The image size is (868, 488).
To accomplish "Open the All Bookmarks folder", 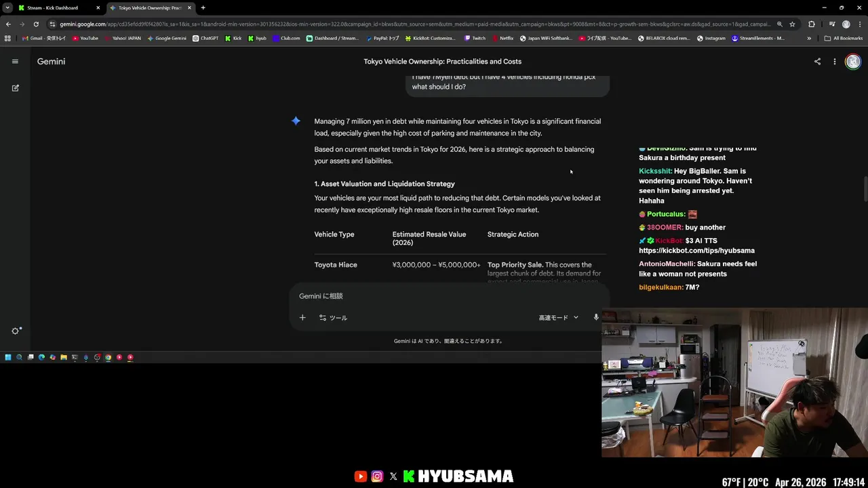I will (843, 38).
